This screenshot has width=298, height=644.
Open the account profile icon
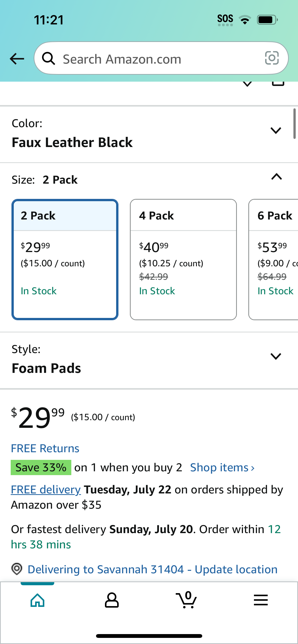pos(112,600)
